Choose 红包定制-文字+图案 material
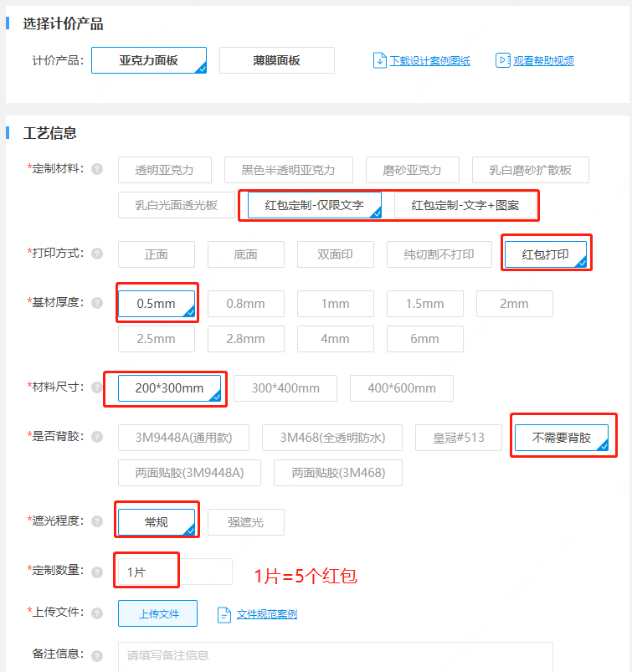Image resolution: width=632 pixels, height=672 pixels. point(465,205)
